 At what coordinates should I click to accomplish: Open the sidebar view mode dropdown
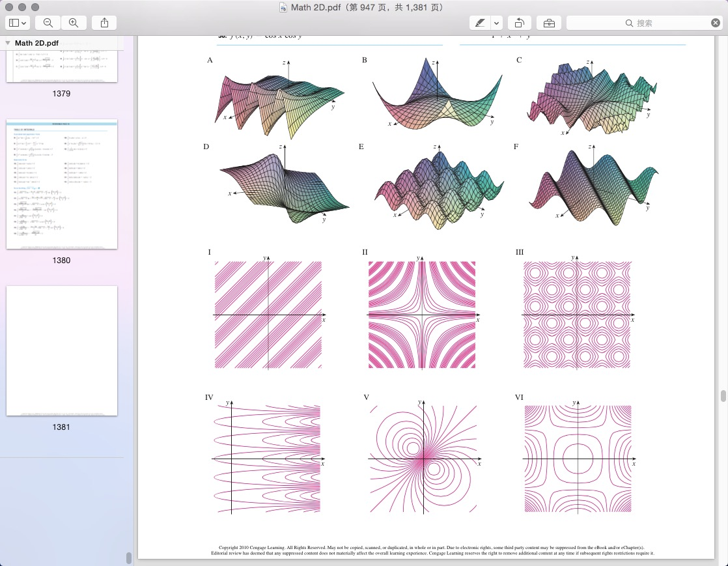18,23
